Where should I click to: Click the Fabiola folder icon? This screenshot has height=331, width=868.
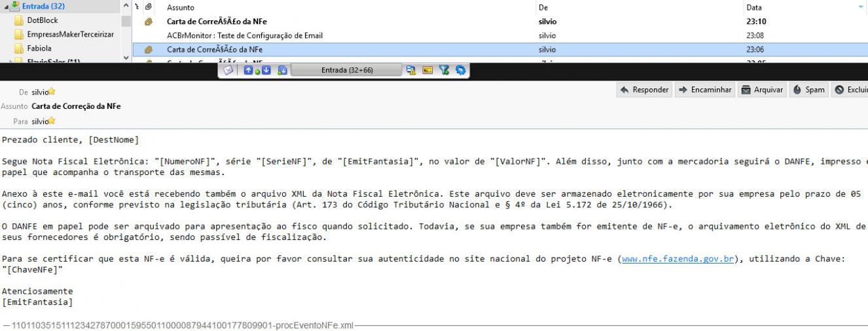[19, 48]
